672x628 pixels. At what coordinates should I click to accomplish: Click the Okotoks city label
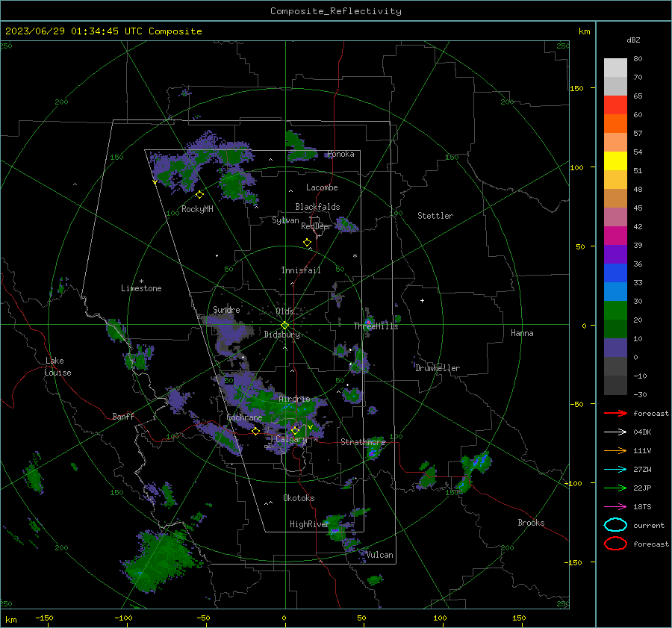coord(299,498)
